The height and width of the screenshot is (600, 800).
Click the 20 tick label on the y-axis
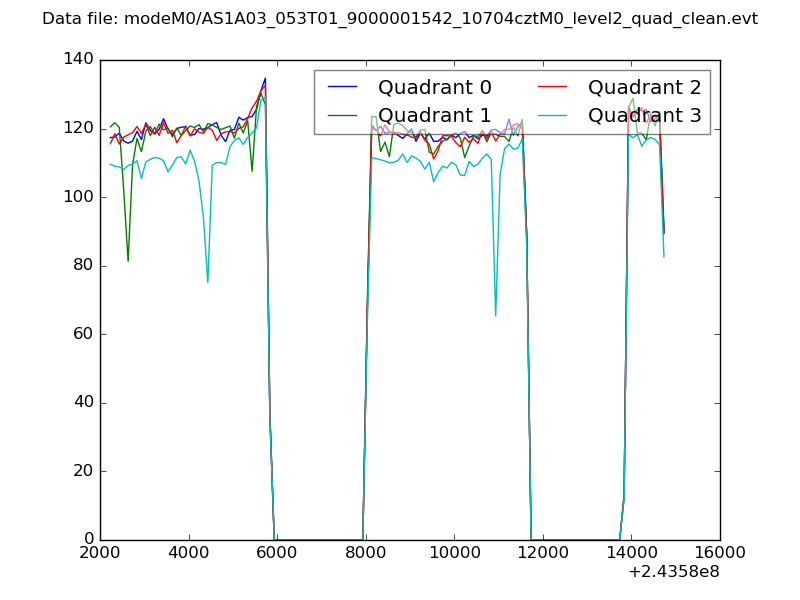point(87,471)
